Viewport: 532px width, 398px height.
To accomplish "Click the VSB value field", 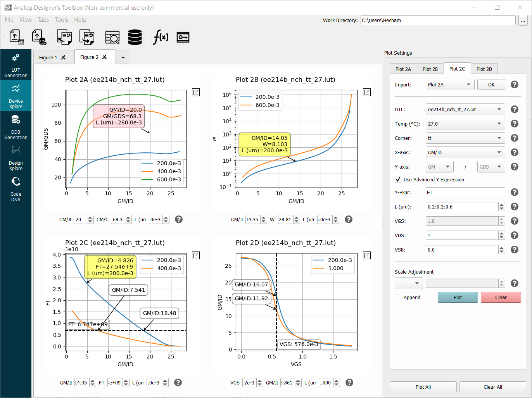I will pos(462,250).
